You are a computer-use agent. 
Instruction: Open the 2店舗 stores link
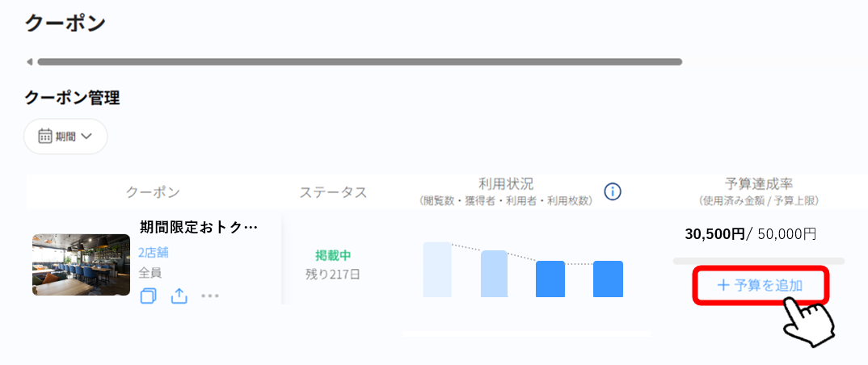[154, 252]
